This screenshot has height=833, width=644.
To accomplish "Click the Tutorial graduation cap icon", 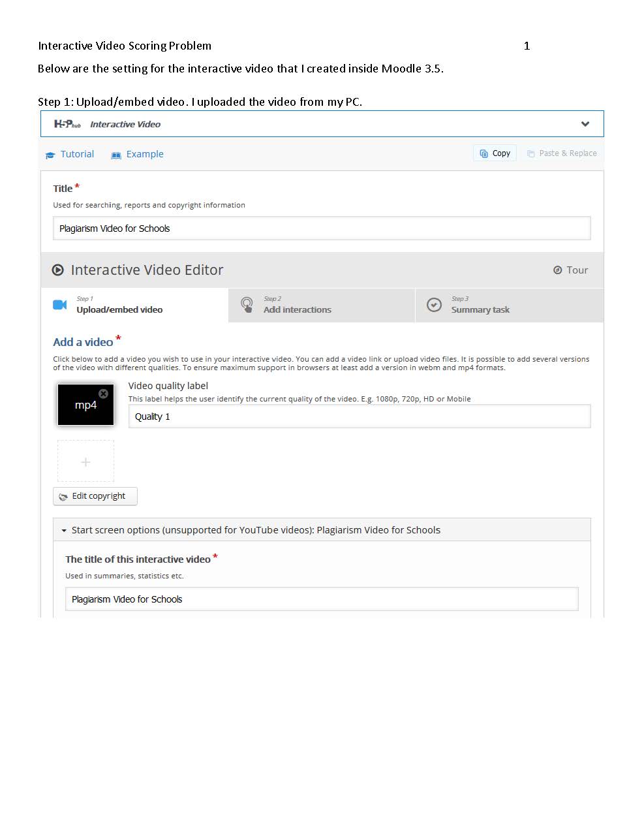I will pyautogui.click(x=50, y=155).
